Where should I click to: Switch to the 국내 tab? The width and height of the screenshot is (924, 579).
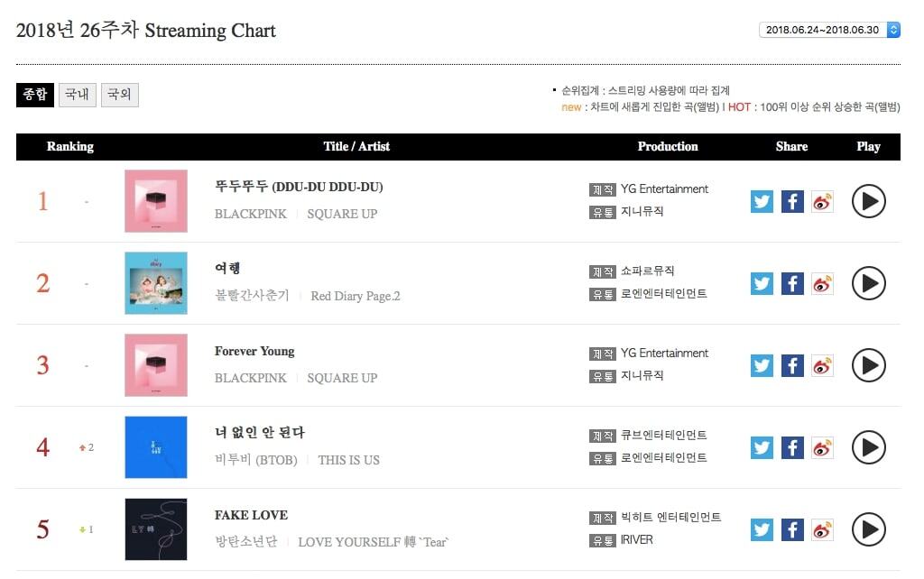[x=78, y=95]
